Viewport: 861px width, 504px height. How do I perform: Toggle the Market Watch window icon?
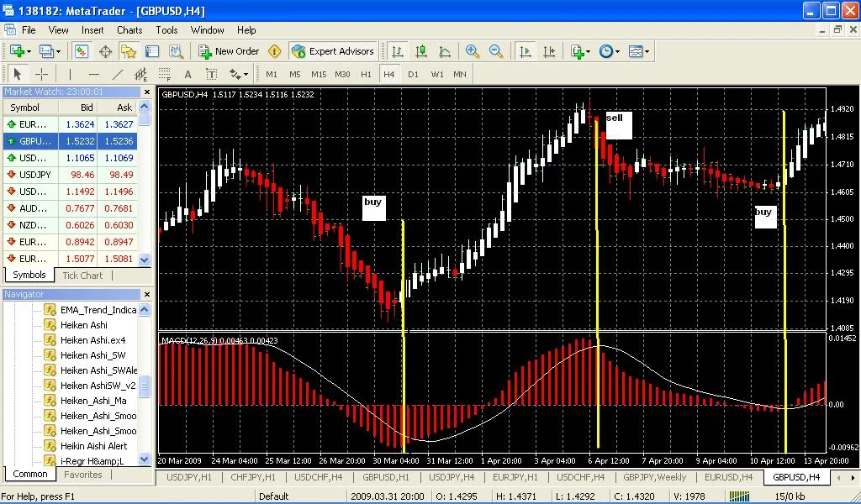point(82,51)
